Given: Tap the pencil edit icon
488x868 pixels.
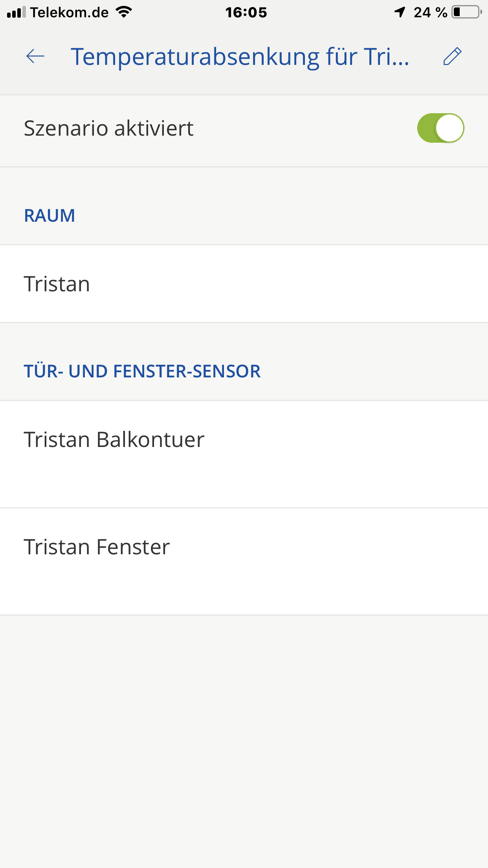Looking at the screenshot, I should [452, 56].
